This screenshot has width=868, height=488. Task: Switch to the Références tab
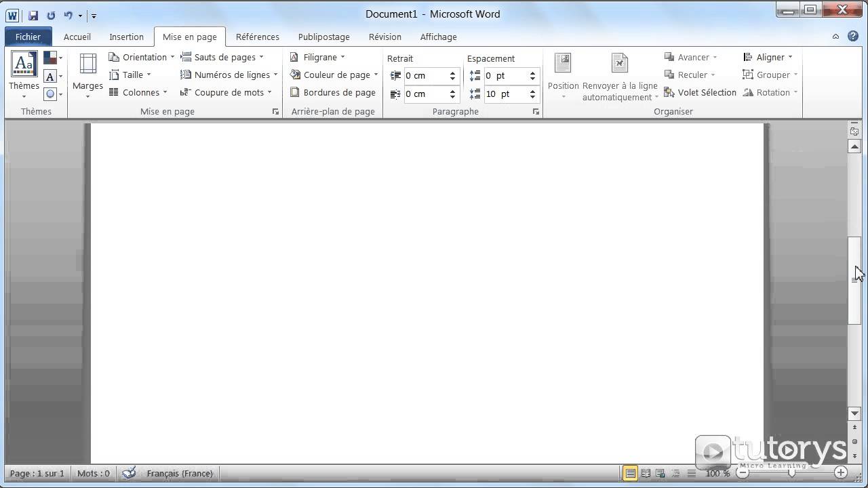click(258, 37)
